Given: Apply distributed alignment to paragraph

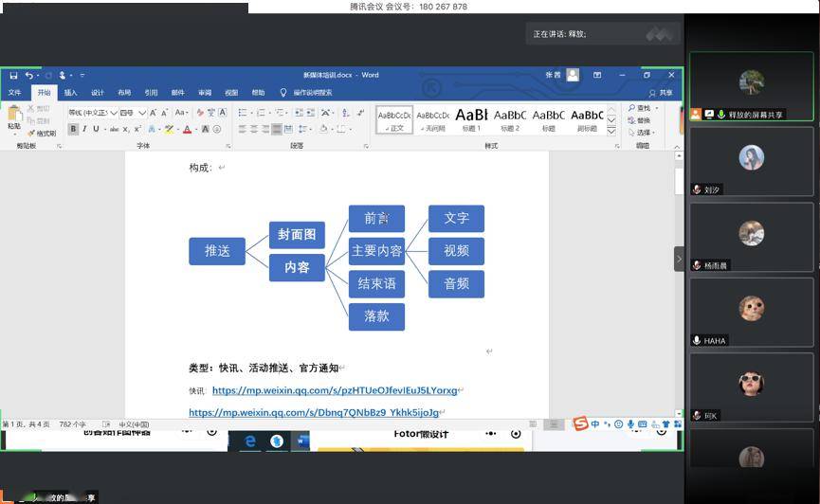Looking at the screenshot, I should click(x=288, y=129).
